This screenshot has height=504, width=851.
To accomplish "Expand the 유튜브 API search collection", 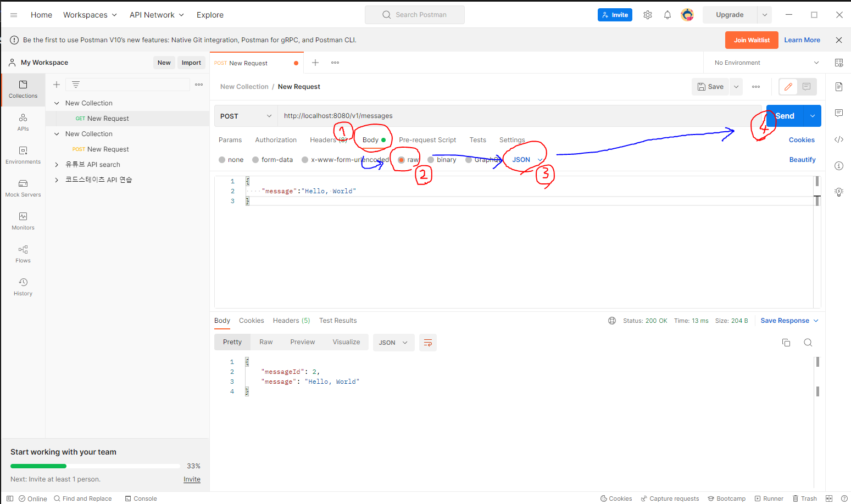I will click(x=57, y=165).
